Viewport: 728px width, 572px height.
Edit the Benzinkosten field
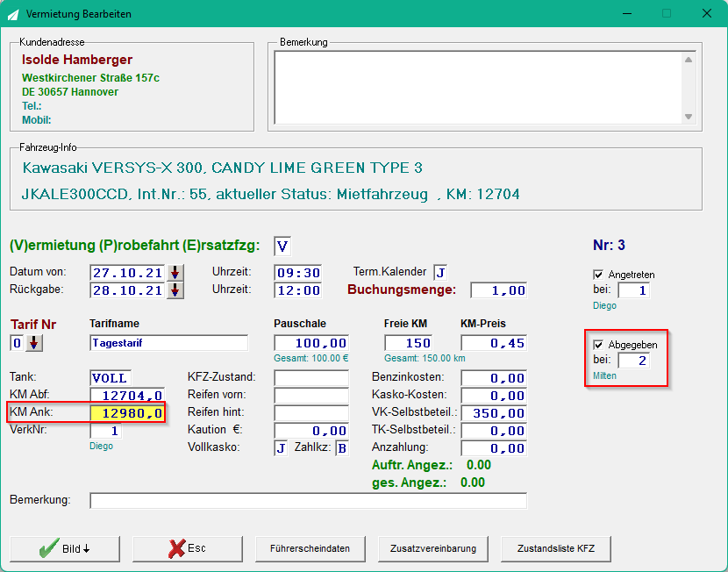pos(494,377)
